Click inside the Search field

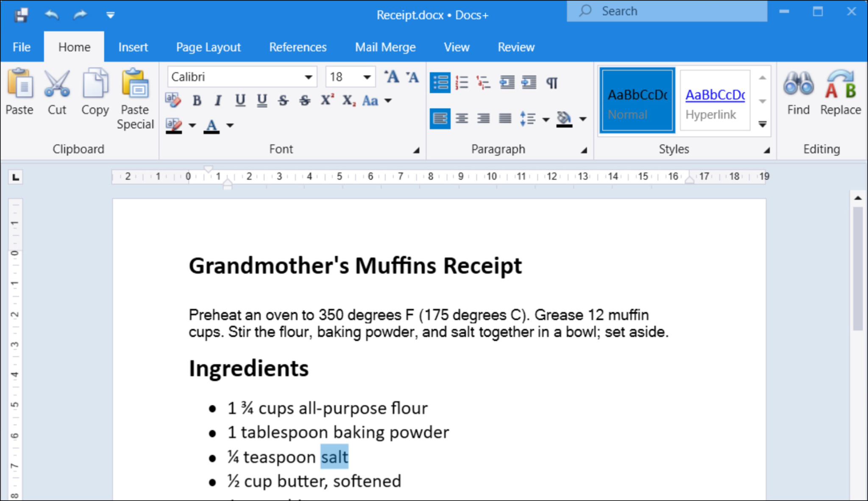tap(665, 11)
